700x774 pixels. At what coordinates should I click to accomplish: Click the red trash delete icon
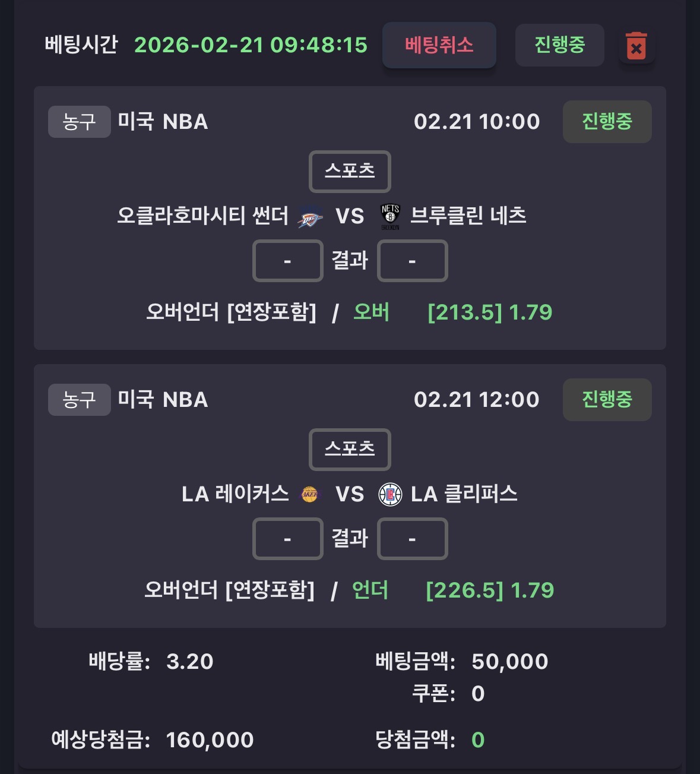click(x=636, y=46)
